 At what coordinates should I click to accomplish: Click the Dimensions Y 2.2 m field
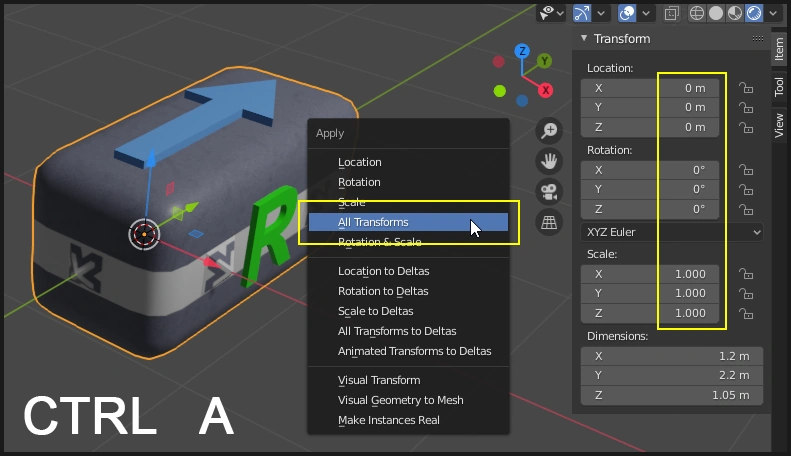pyautogui.click(x=672, y=376)
